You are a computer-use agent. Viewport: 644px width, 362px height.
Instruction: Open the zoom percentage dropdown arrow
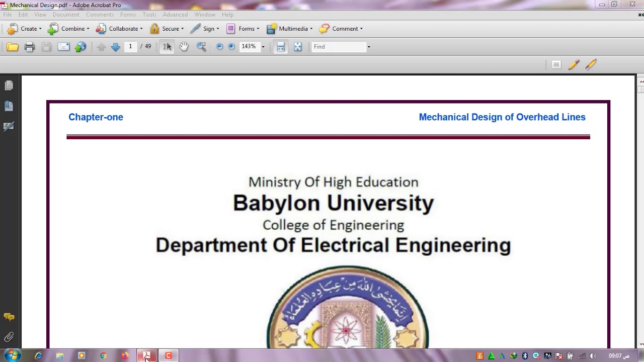(x=263, y=47)
